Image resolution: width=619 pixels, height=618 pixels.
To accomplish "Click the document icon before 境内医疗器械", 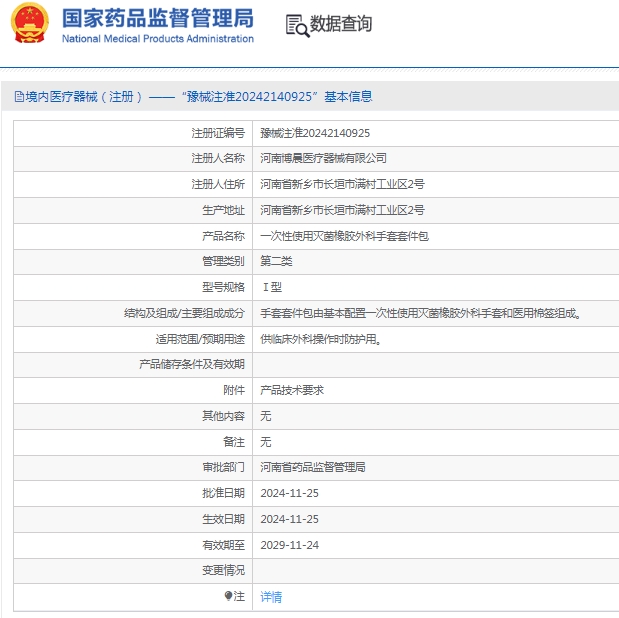I will click(19, 96).
